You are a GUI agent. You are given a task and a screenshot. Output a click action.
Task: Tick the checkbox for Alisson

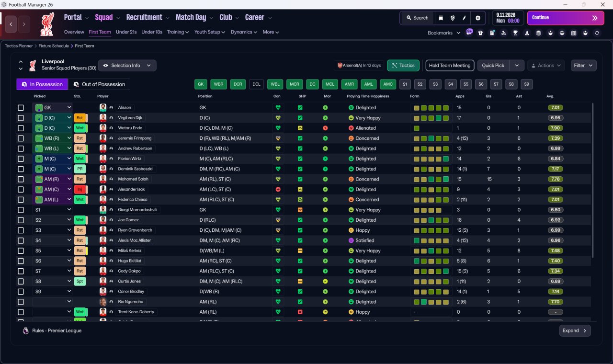tap(21, 108)
